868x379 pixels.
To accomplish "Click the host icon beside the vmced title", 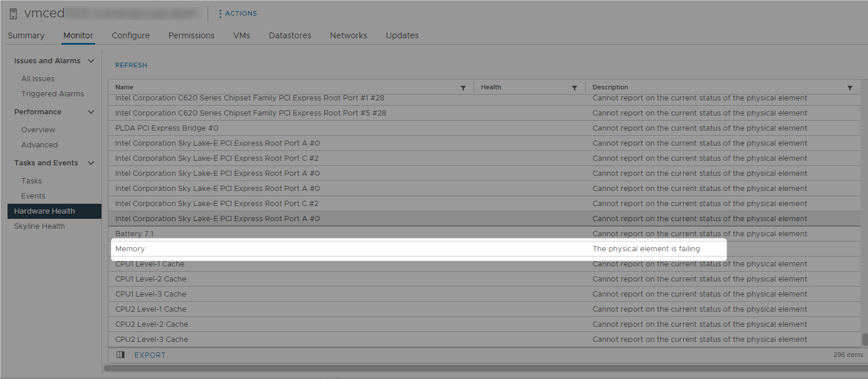I will [13, 14].
